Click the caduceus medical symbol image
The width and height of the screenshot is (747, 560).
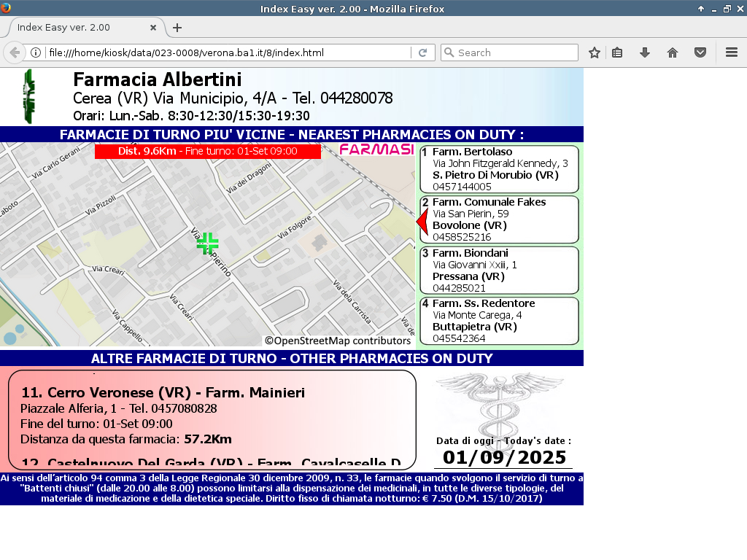(x=500, y=402)
